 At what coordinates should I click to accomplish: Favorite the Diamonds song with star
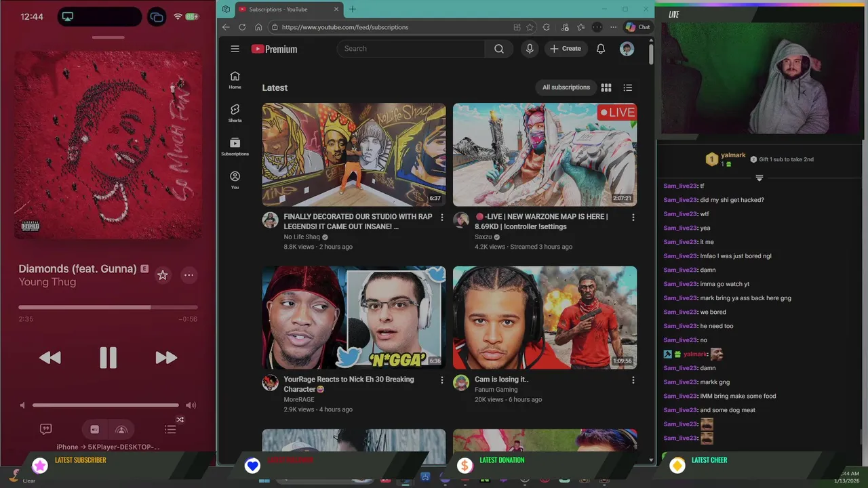[162, 274]
